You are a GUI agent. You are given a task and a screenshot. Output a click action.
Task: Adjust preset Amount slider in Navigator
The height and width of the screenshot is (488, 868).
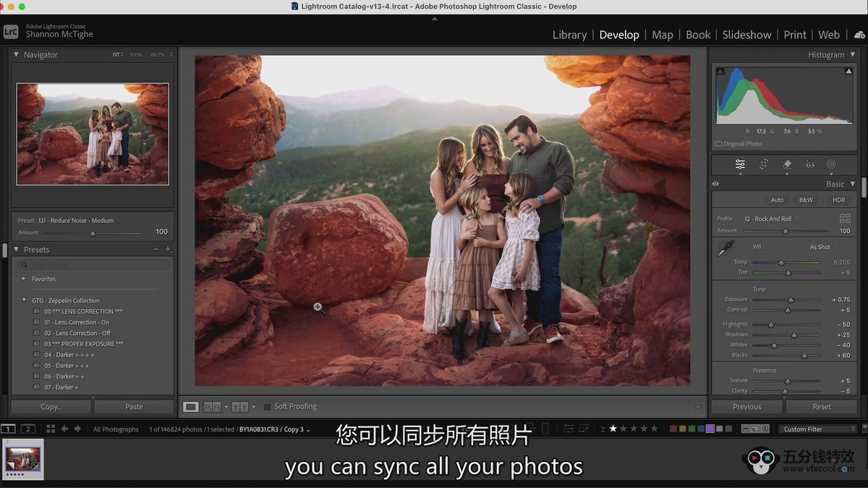93,233
